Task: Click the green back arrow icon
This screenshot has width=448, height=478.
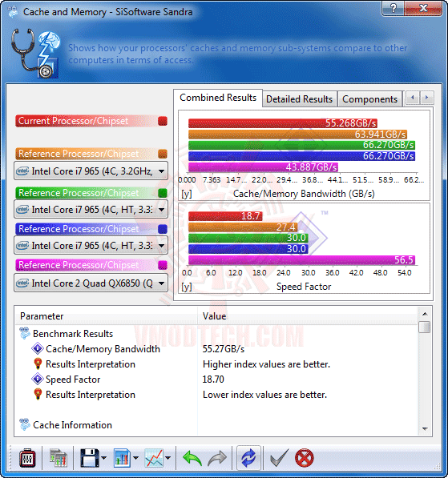Action: pyautogui.click(x=192, y=458)
